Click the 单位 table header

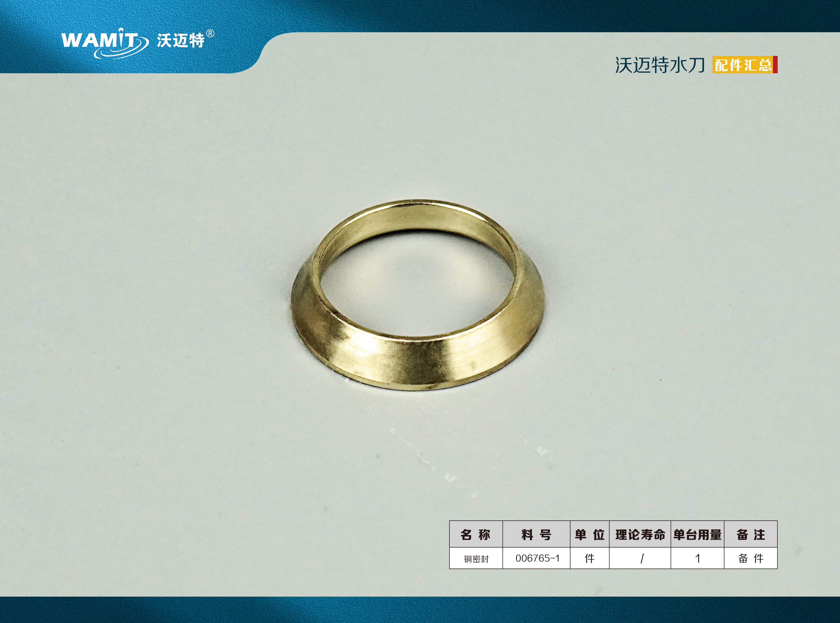[589, 534]
